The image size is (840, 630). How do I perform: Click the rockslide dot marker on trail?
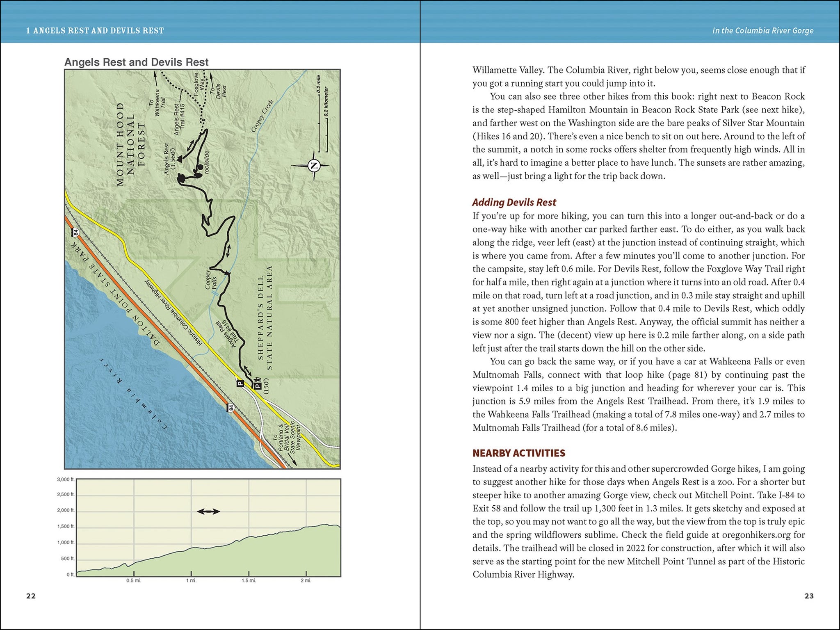point(200,167)
